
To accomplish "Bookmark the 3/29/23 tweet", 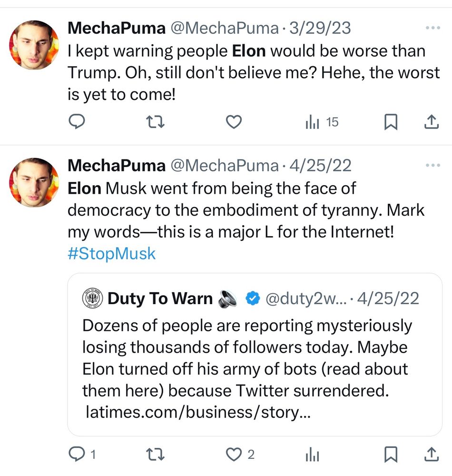I will [x=390, y=122].
